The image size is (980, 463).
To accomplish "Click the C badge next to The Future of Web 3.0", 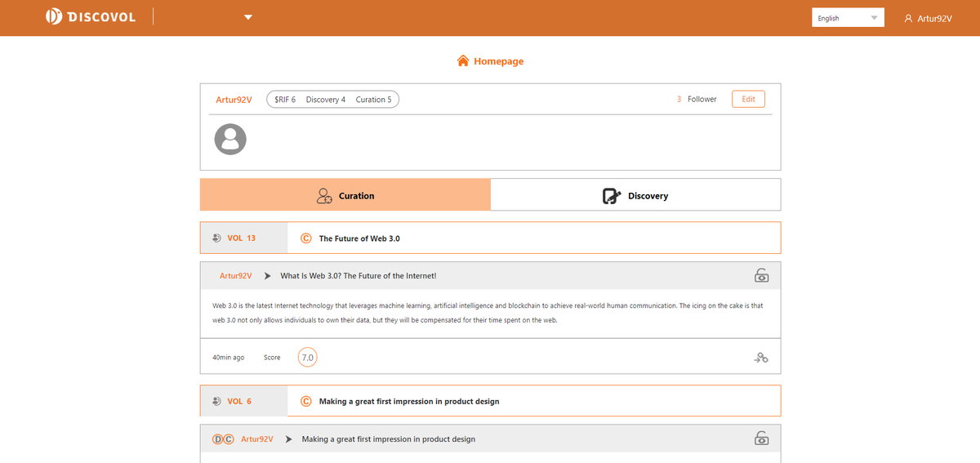I will click(x=306, y=238).
